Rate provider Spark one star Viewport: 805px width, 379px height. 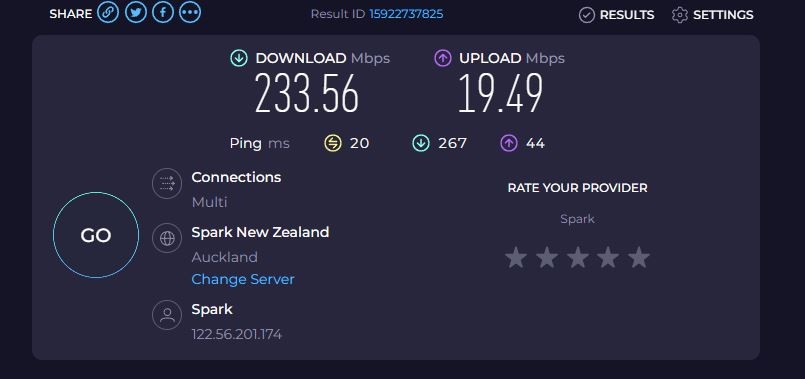516,257
